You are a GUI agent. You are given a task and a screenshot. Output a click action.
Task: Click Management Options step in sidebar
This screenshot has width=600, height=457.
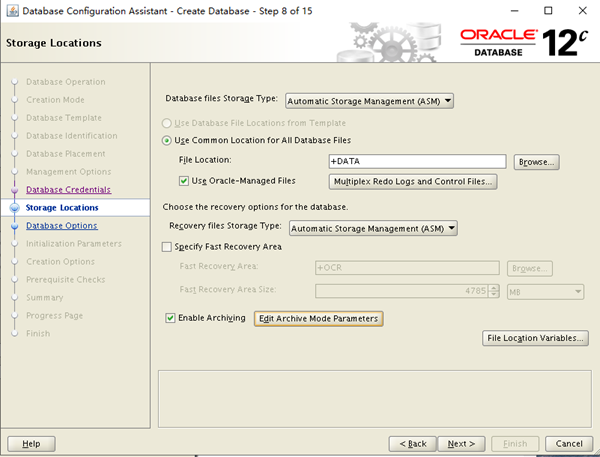coord(68,172)
